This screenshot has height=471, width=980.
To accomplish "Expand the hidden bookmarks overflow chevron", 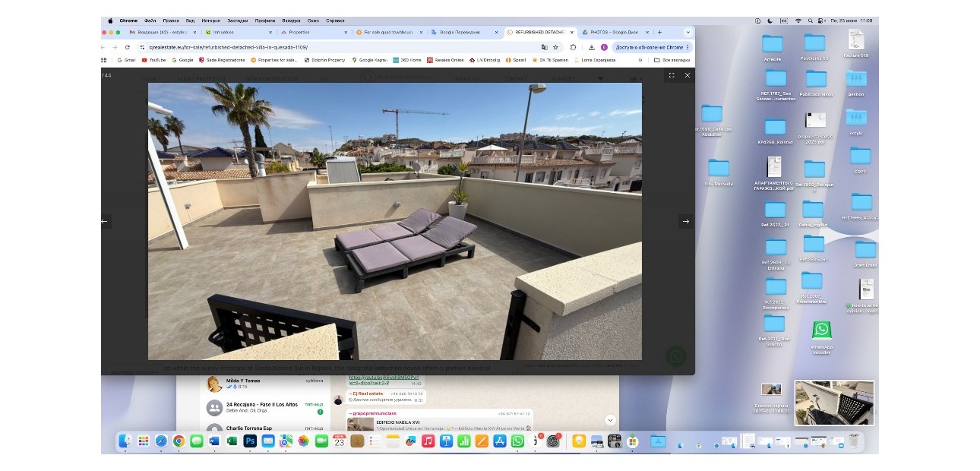I will (x=640, y=59).
